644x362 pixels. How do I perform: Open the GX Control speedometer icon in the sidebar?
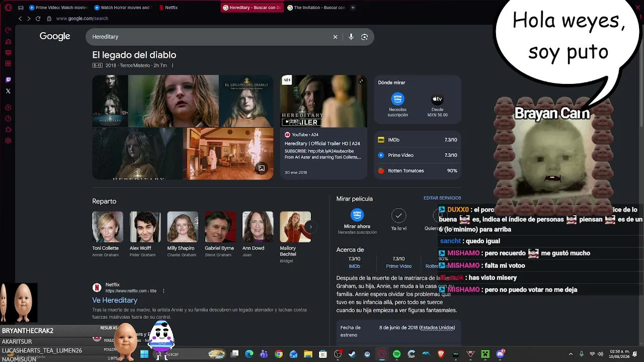click(8, 30)
